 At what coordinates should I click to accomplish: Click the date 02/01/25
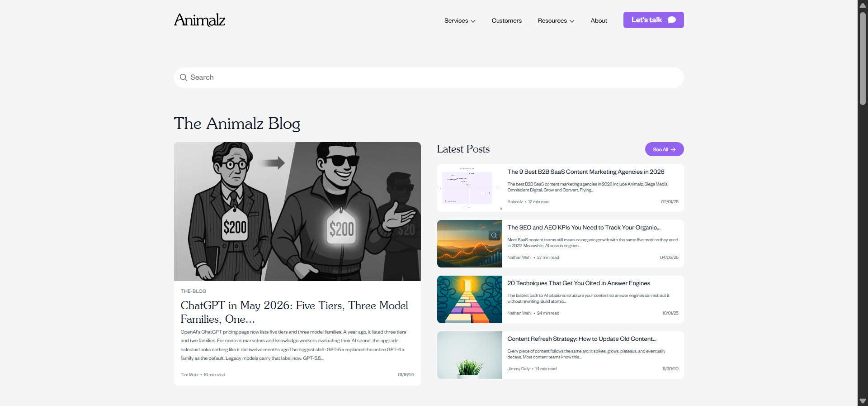point(670,202)
